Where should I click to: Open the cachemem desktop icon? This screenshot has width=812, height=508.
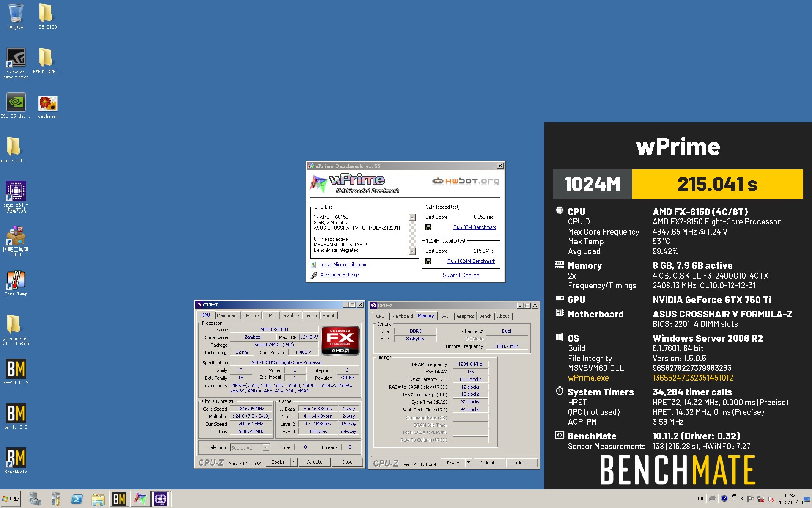(x=48, y=107)
